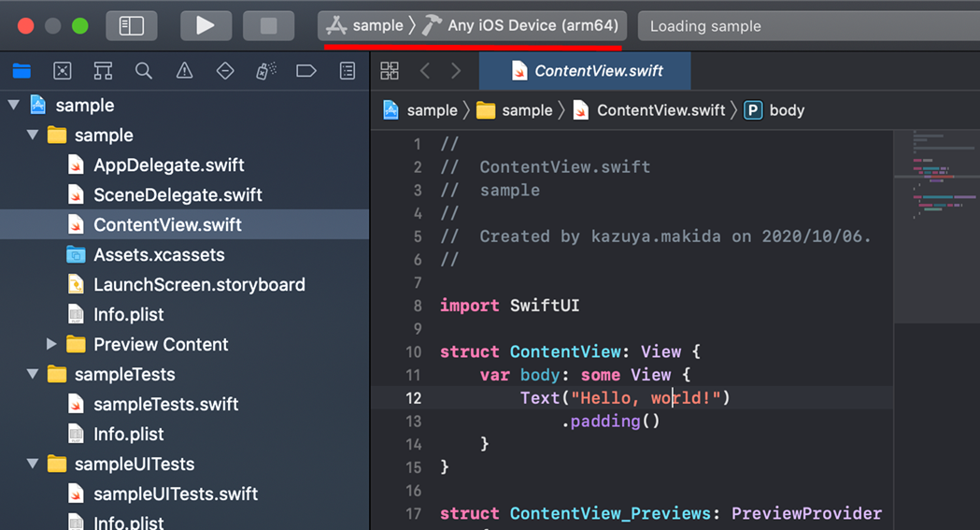Open the Symbol navigator
Screen dimensions: 980x530
(x=103, y=71)
